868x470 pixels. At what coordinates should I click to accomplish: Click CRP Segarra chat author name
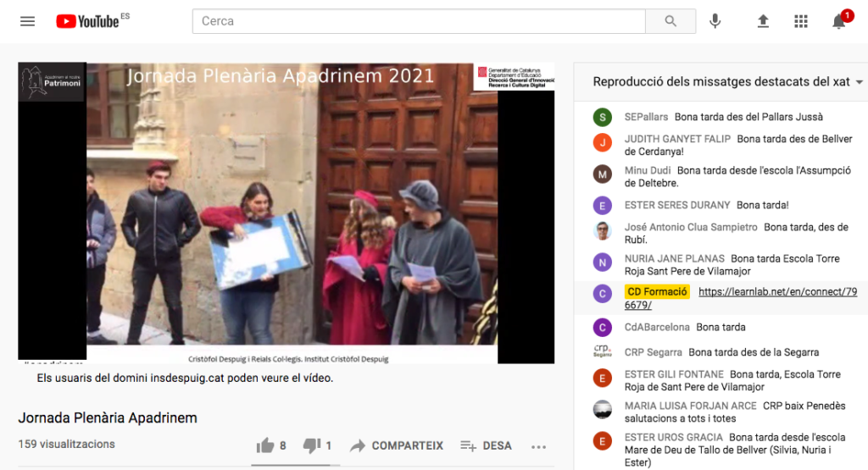click(x=653, y=352)
